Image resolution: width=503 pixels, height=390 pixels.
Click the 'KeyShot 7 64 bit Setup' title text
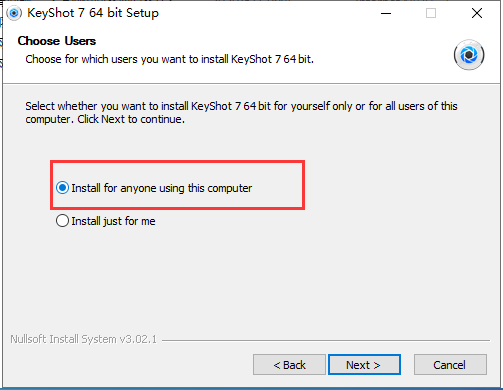pyautogui.click(x=93, y=13)
